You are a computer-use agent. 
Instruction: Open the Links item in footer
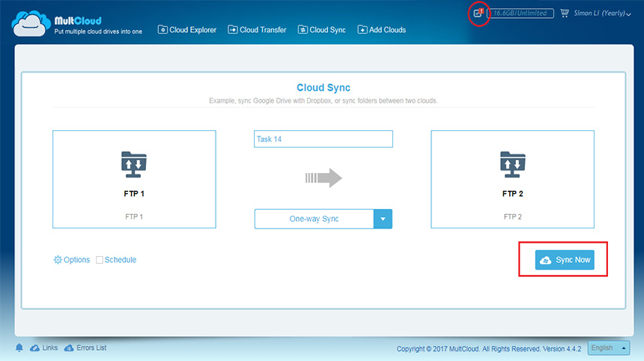click(x=49, y=348)
